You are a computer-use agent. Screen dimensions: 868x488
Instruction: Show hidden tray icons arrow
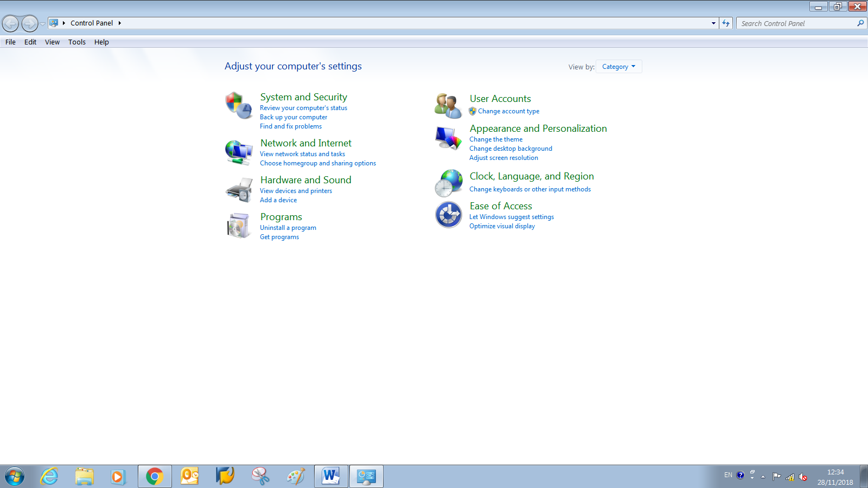[763, 477]
